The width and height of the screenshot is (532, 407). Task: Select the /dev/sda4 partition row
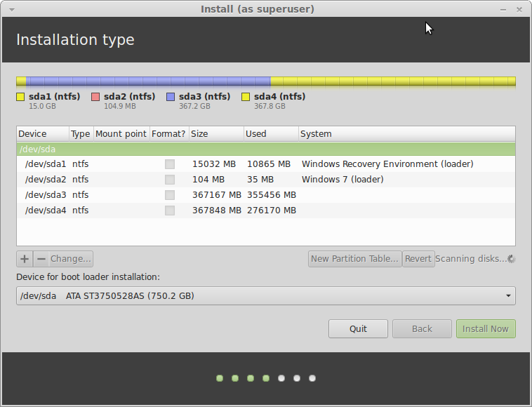[266, 211]
